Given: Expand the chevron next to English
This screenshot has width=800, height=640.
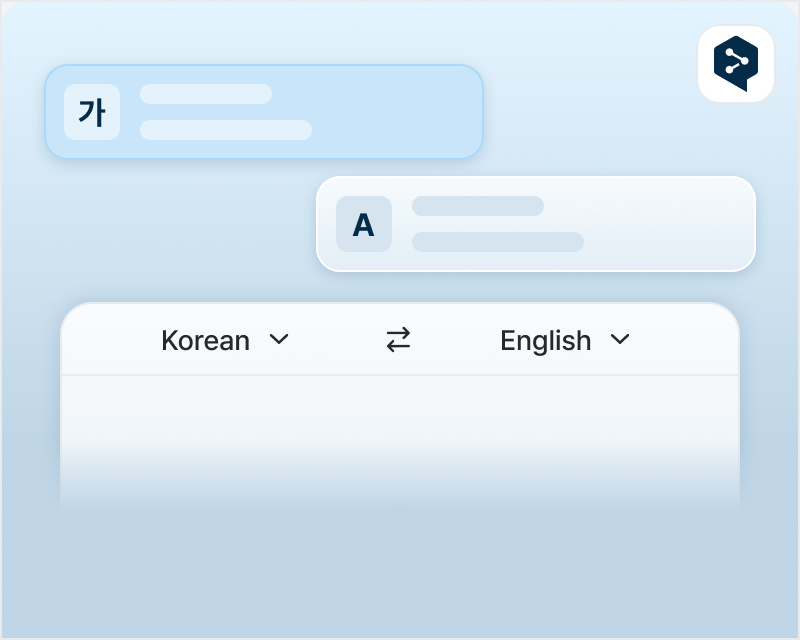Looking at the screenshot, I should [620, 340].
